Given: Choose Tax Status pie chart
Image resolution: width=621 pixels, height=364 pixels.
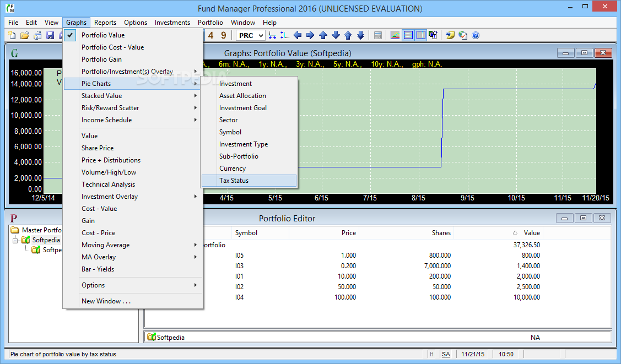Looking at the screenshot, I should click(249, 181).
